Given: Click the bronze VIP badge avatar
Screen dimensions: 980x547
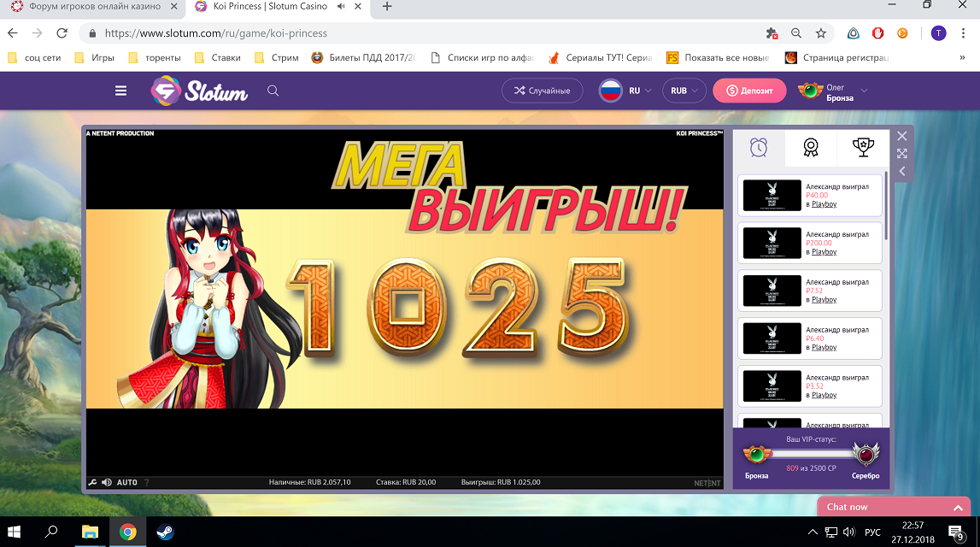Looking at the screenshot, I should [810, 91].
